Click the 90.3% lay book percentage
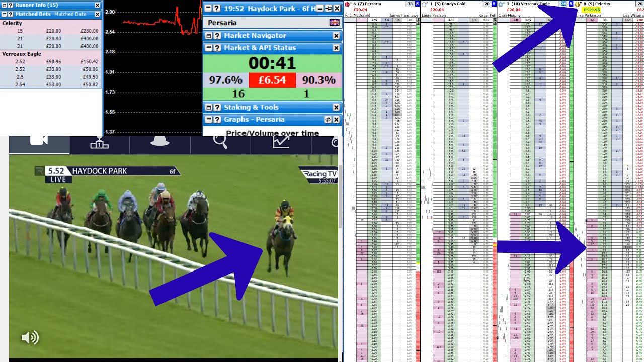The height and width of the screenshot is (362, 644). 319,80
